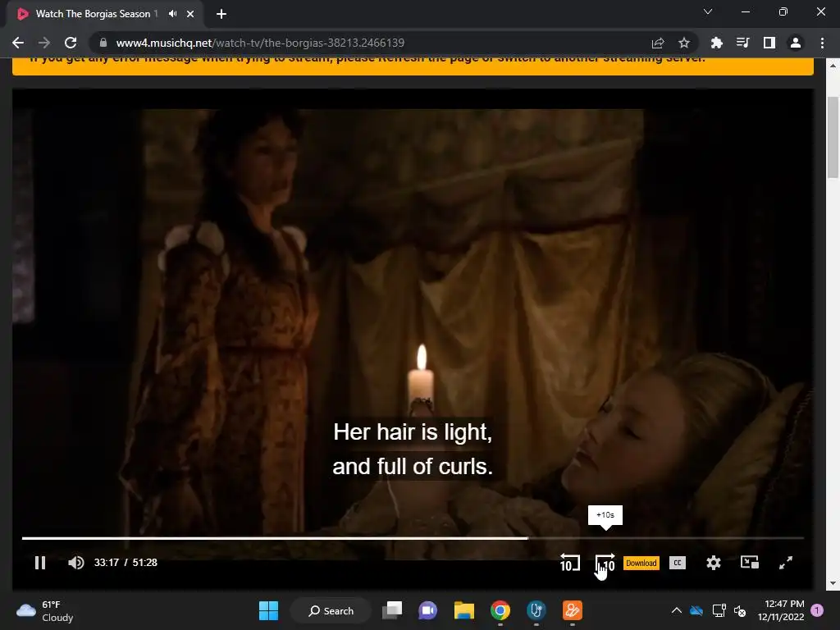Click the address bar URL

pos(260,43)
